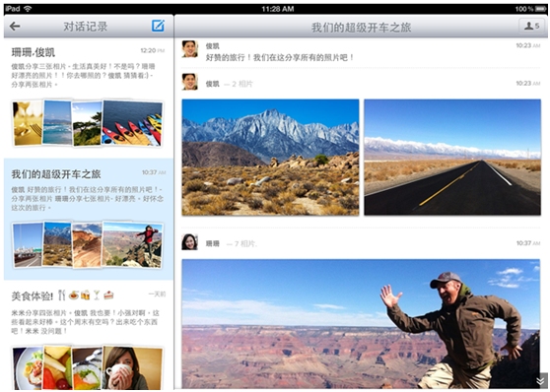Open the mountain landscape photo shared by 俊凯
Screen dimensions: 550x392
click(270, 157)
